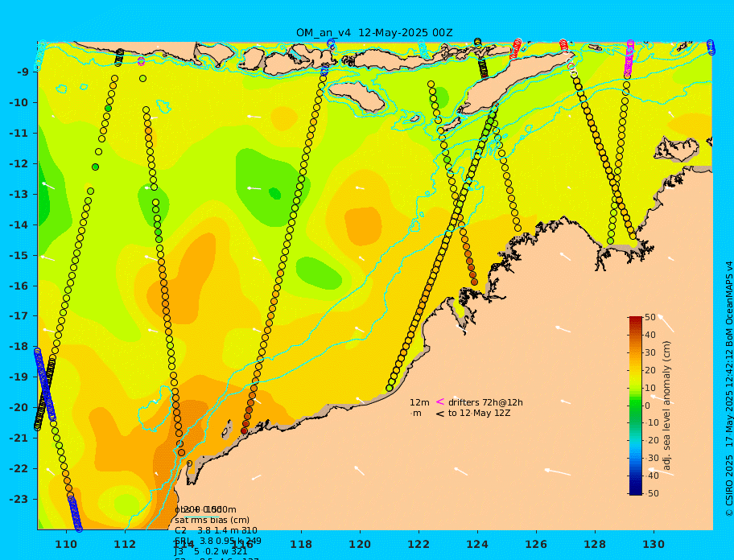Click the vertical CSIRO 2025 copyright text
The width and height of the screenshot is (734, 560).
point(728,389)
